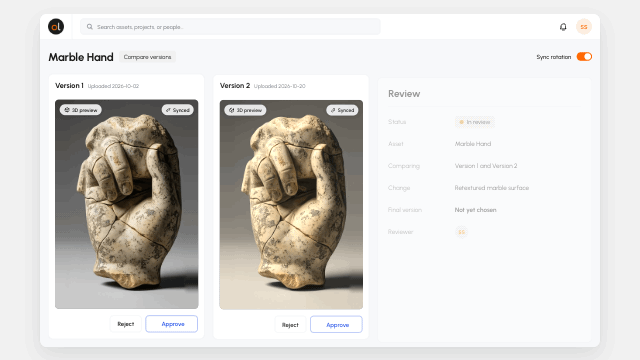Focus the search assets input field
Screen dimensions: 640x360
coord(230,27)
